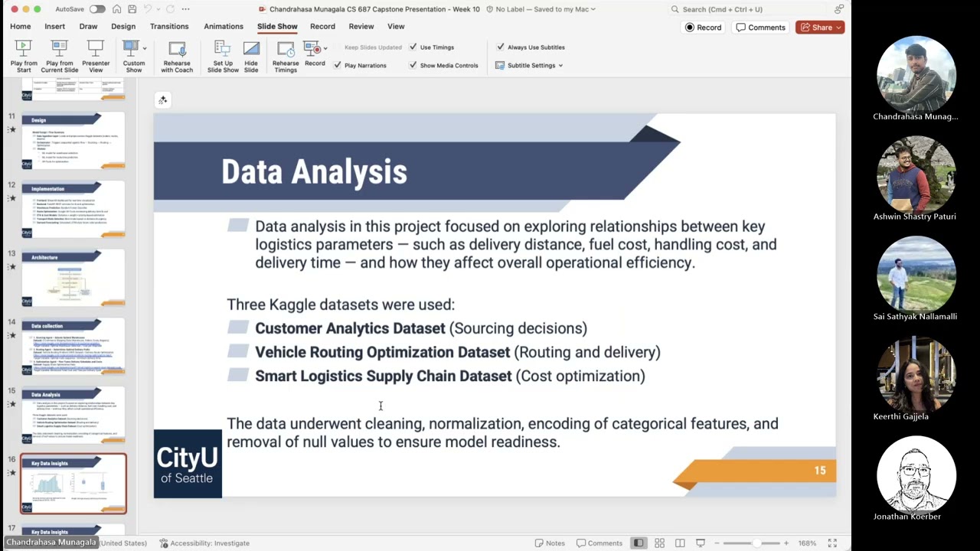
Task: Open the Insert ribbon tab
Action: (x=54, y=26)
